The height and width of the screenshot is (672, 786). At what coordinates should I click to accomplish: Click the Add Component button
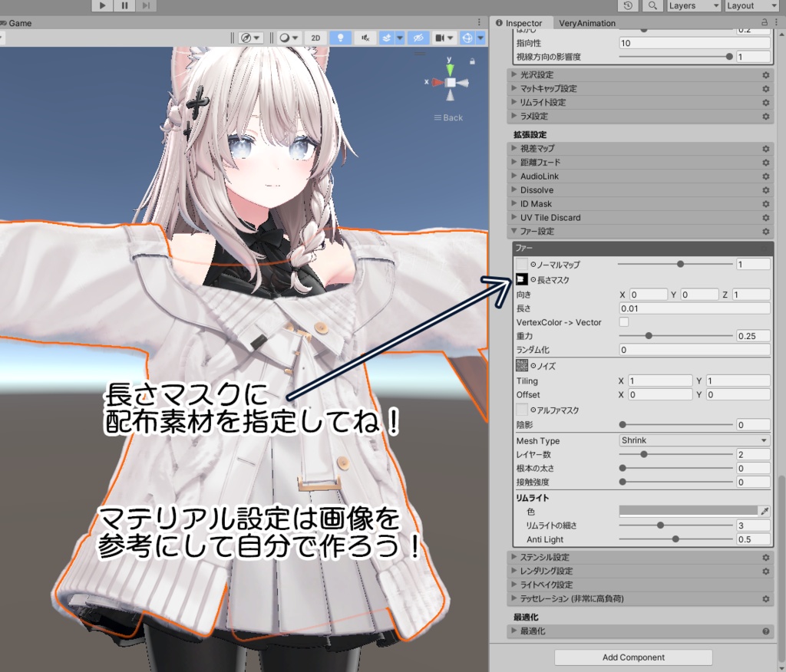(x=632, y=657)
